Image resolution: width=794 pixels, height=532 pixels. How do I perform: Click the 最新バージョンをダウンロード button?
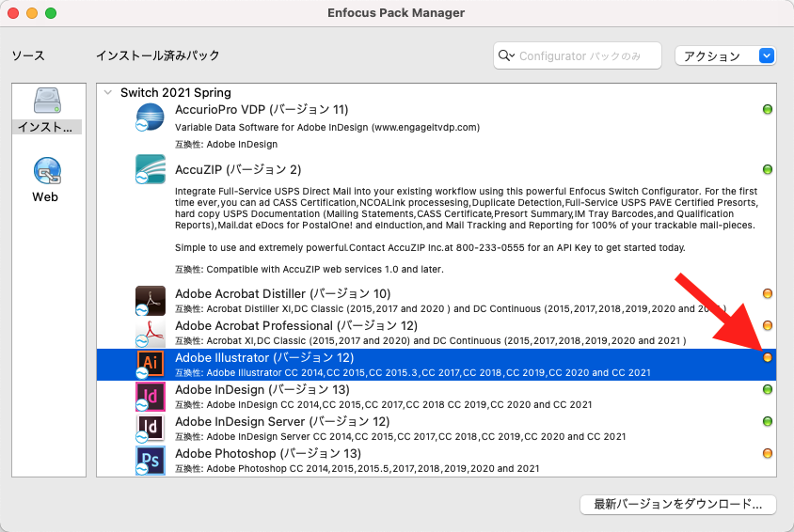pyautogui.click(x=677, y=505)
